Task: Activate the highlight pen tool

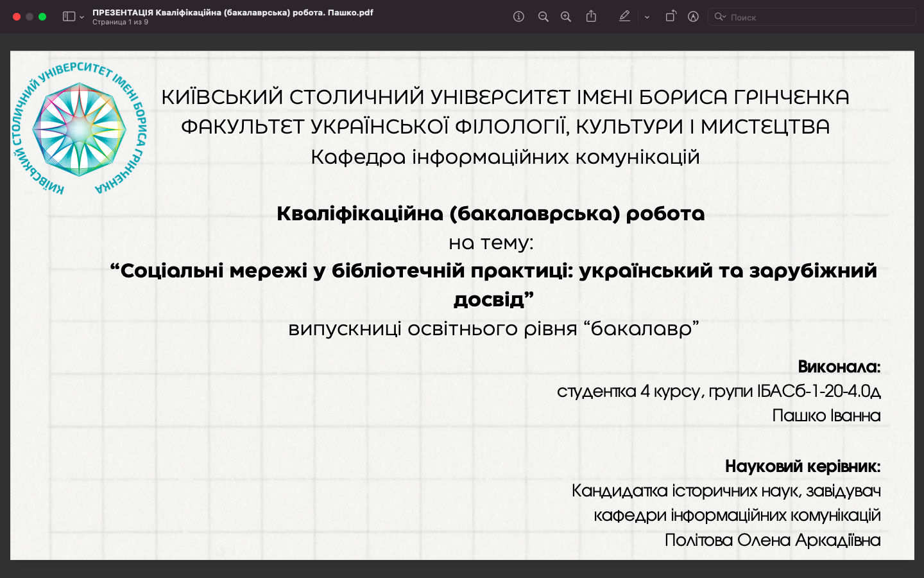Action: (x=624, y=17)
